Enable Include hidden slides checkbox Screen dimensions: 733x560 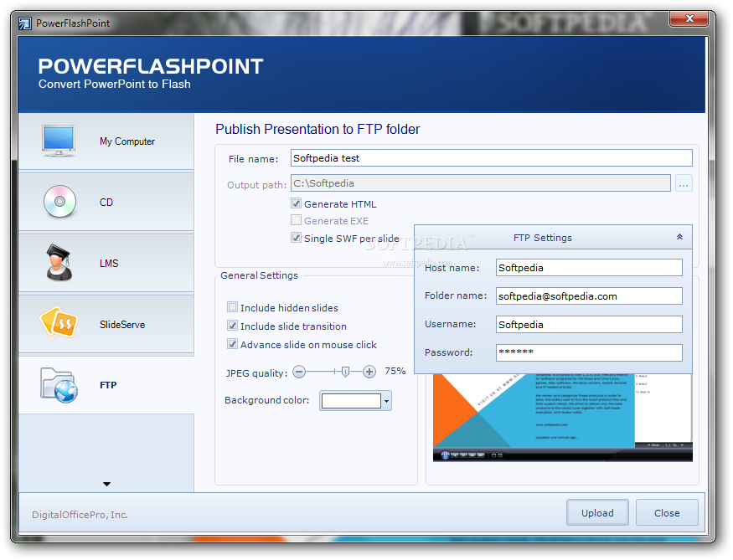pyautogui.click(x=232, y=307)
